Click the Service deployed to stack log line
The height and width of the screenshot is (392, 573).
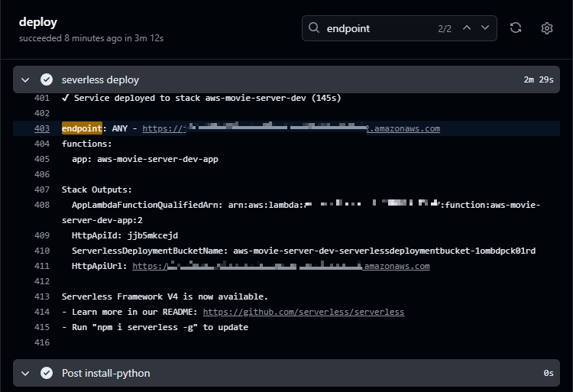(x=202, y=98)
